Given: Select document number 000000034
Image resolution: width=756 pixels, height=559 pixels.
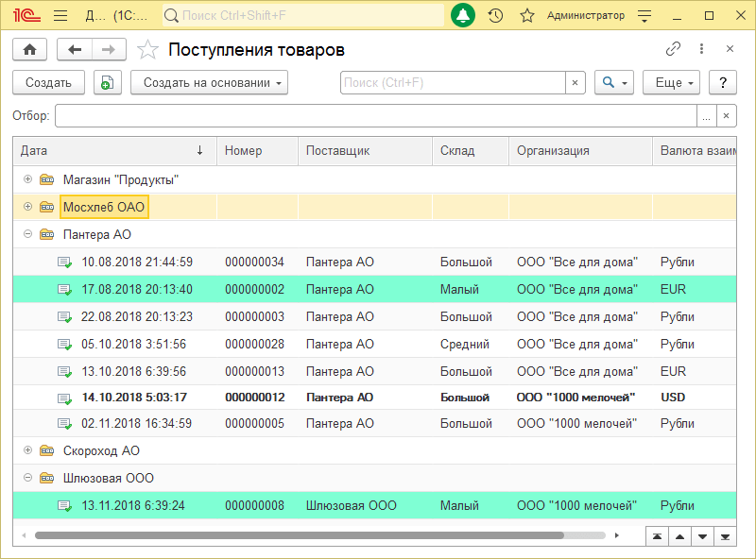Looking at the screenshot, I should point(254,263).
